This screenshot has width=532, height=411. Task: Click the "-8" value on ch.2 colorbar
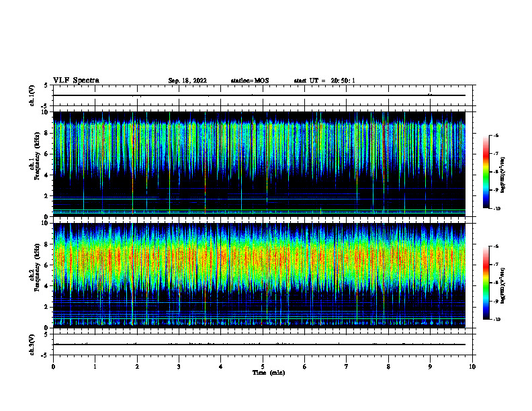point(496,283)
